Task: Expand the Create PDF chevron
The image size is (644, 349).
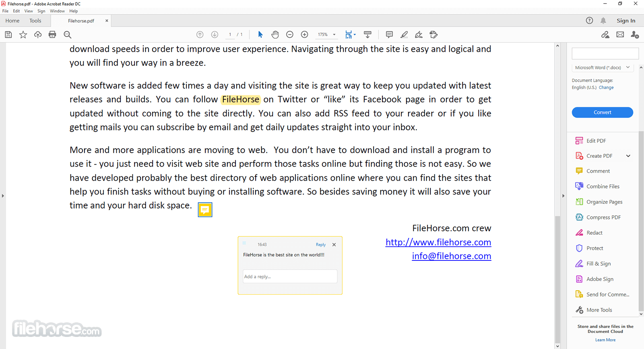Action: (x=628, y=156)
